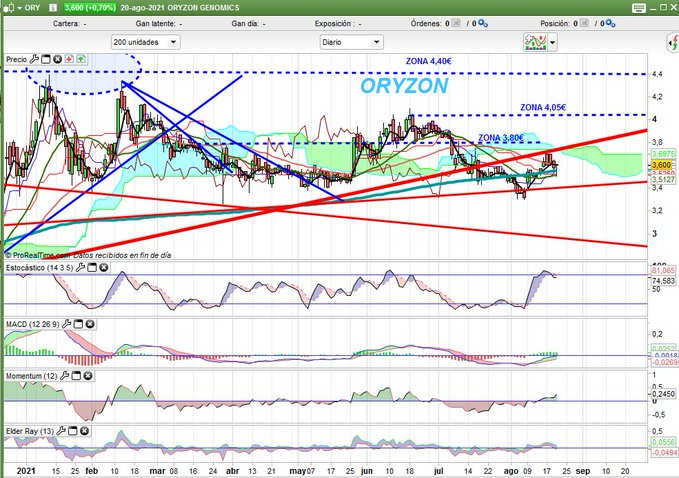Select the Estocástico (14 3 5) label

point(39,268)
